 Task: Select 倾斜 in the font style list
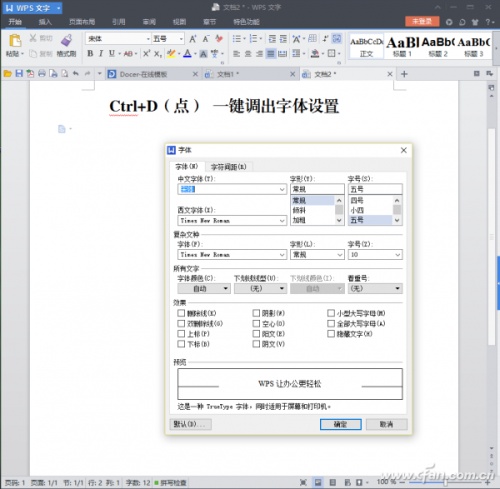pyautogui.click(x=312, y=210)
